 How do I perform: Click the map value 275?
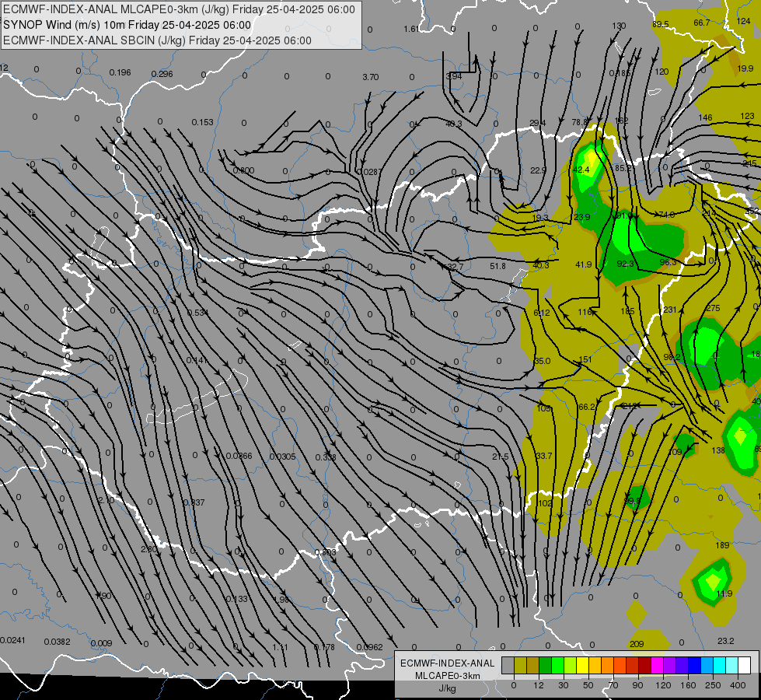(713, 309)
